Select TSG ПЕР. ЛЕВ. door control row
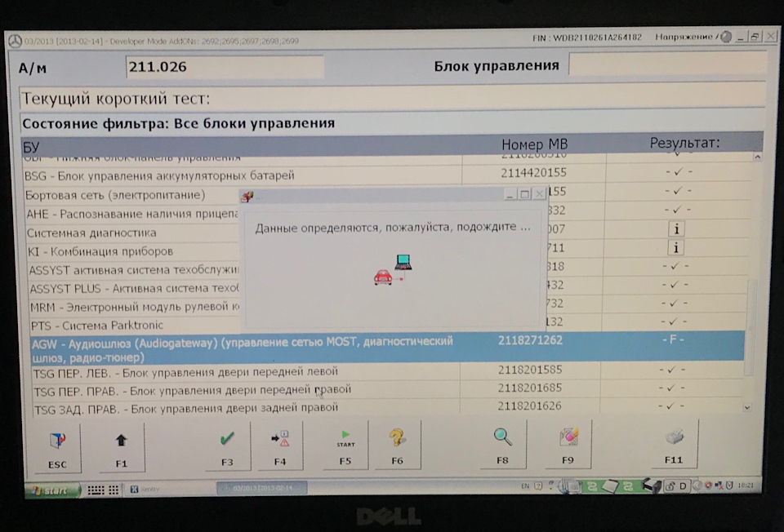This screenshot has width=784, height=532. (x=387, y=371)
